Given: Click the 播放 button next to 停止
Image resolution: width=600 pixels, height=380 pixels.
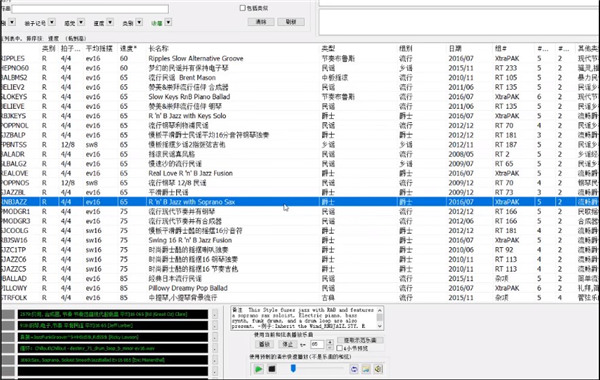Looking at the screenshot, I should pos(264,344).
